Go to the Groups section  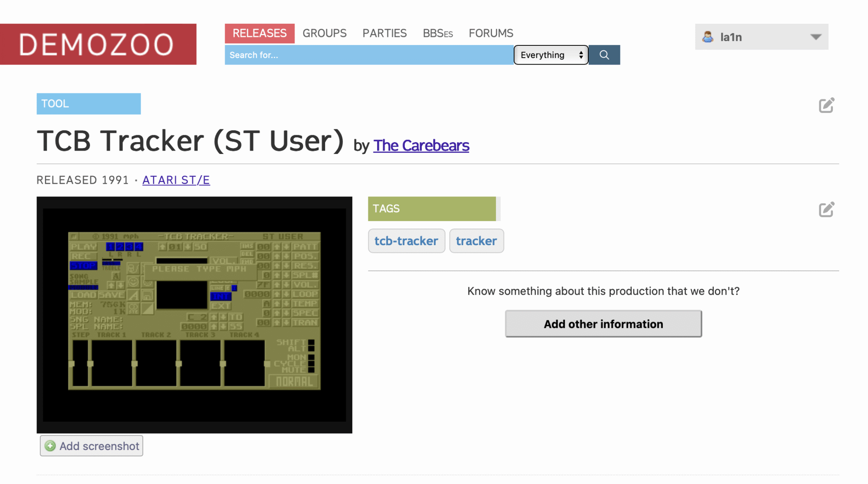324,33
